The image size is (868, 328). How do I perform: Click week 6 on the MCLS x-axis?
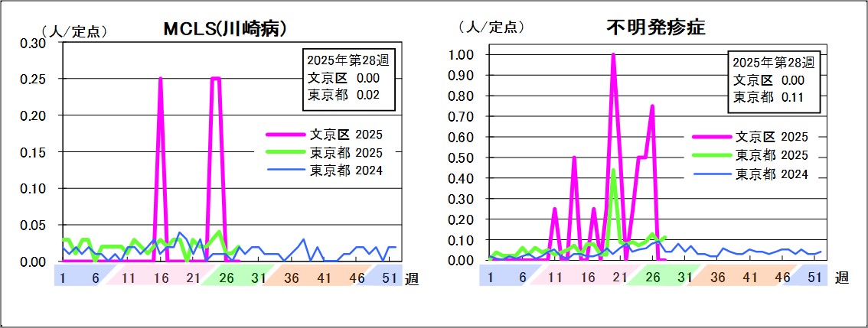(95, 278)
